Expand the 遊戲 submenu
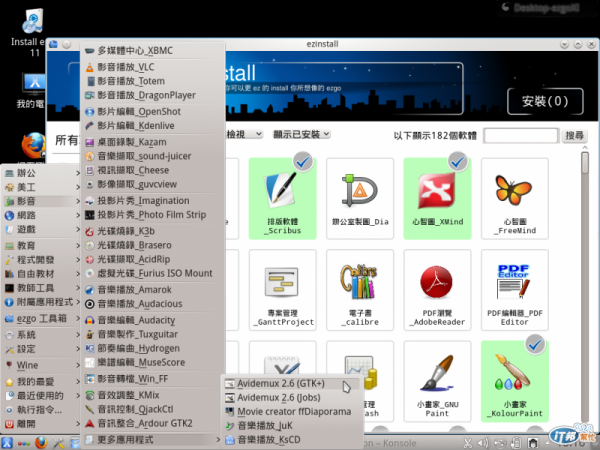 tap(42, 229)
